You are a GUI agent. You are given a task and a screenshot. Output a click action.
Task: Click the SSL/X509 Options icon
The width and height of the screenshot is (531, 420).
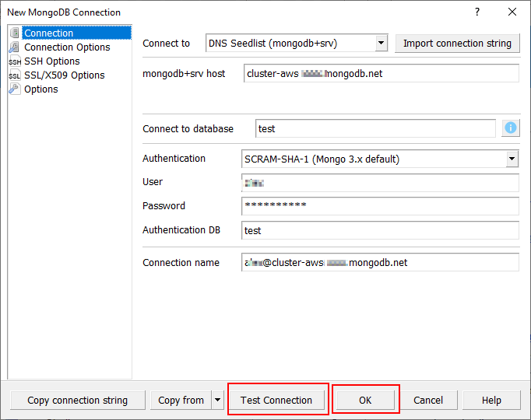pyautogui.click(x=15, y=75)
